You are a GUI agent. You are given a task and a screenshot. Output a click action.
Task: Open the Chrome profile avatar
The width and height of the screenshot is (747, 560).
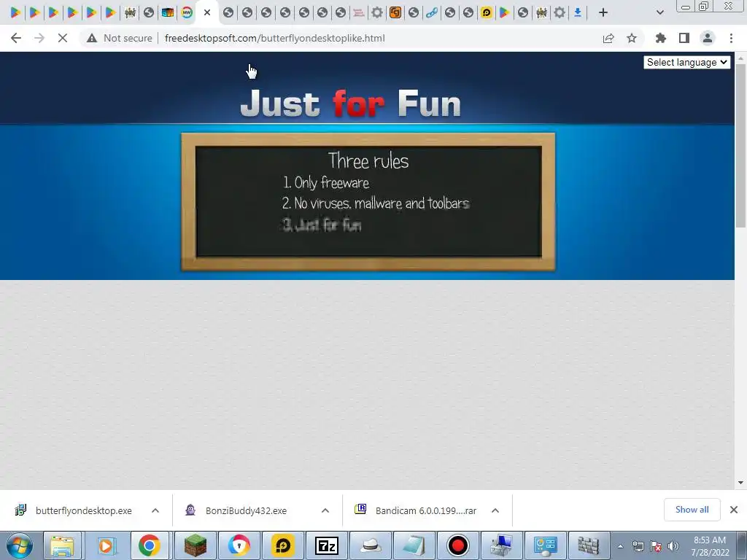[x=708, y=38]
